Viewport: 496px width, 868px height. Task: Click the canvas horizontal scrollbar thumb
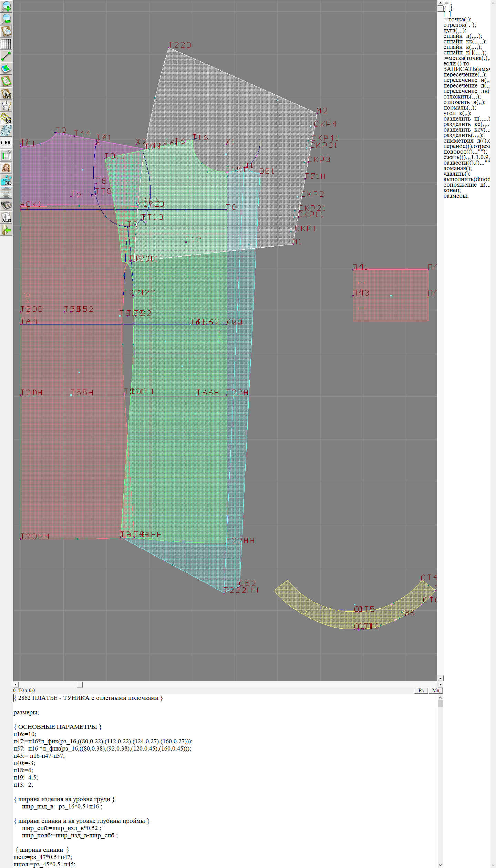pyautogui.click(x=80, y=684)
